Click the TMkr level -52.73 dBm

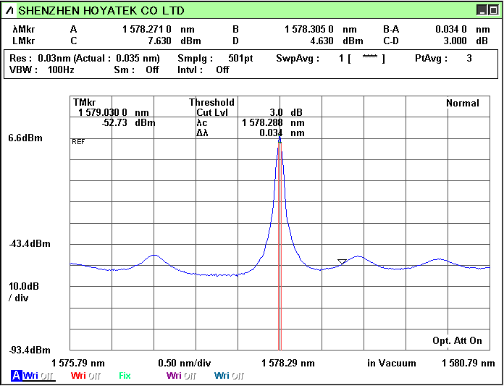tap(128, 123)
